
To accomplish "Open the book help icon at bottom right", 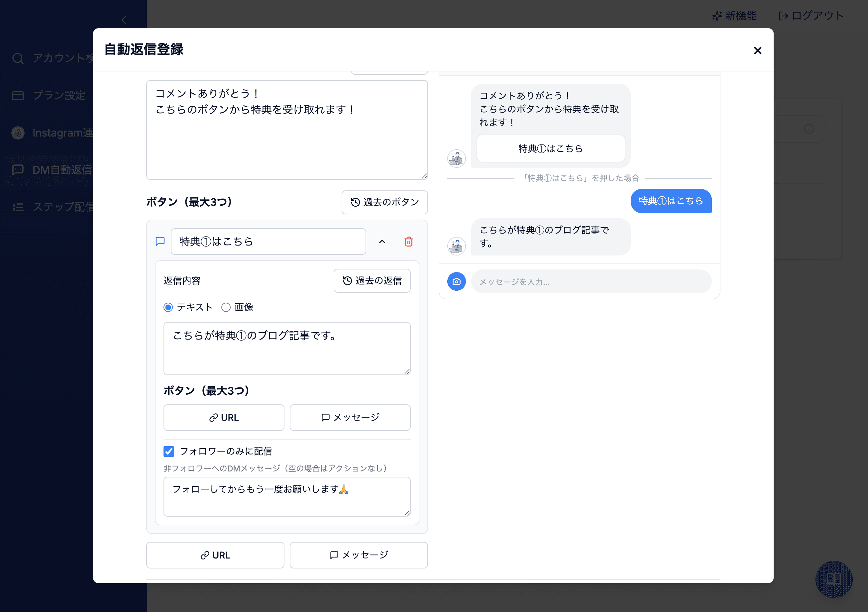I will (833, 579).
